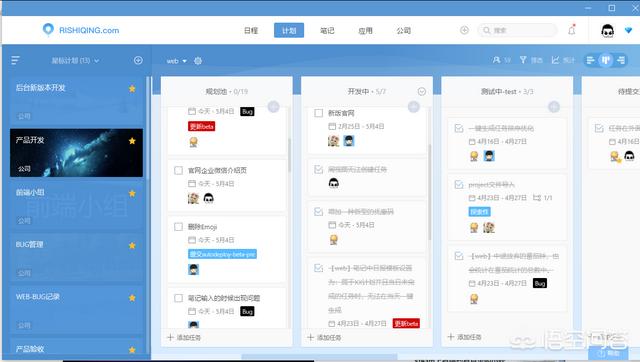Check the 笔记输入的时候出现问题 task checkbox
The image size is (640, 362).
click(178, 298)
